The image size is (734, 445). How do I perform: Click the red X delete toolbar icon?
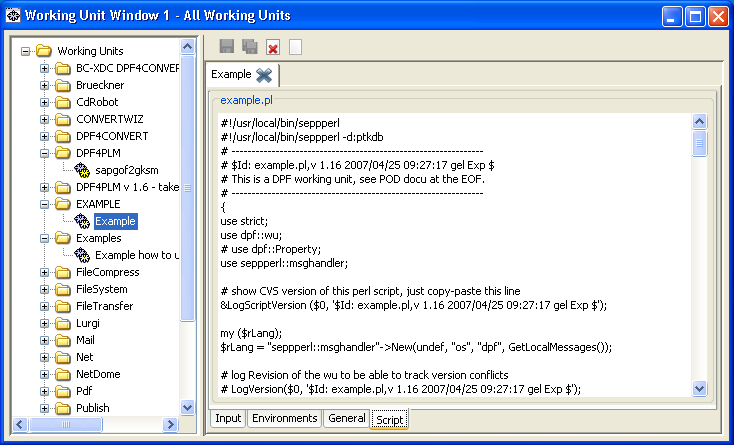click(273, 47)
